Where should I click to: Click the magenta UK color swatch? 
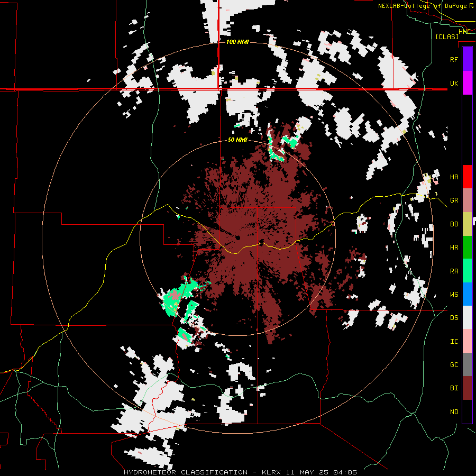[x=467, y=83]
